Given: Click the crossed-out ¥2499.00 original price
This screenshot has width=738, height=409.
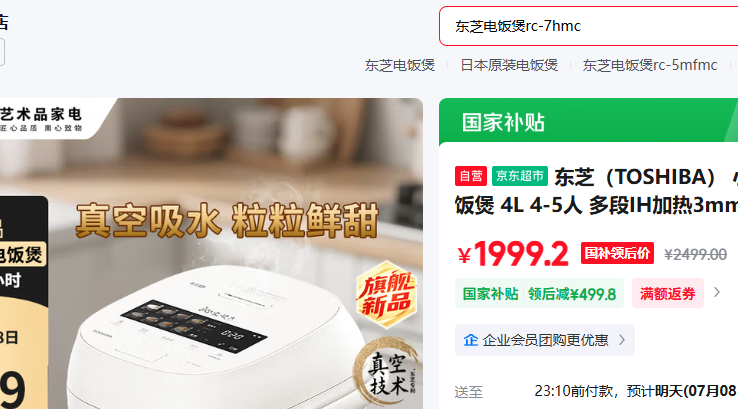Looking at the screenshot, I should 696,255.
